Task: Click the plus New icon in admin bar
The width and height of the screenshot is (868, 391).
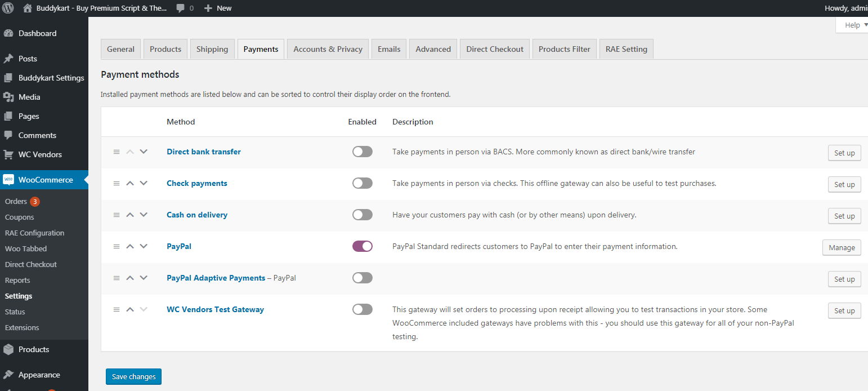Action: (x=208, y=8)
